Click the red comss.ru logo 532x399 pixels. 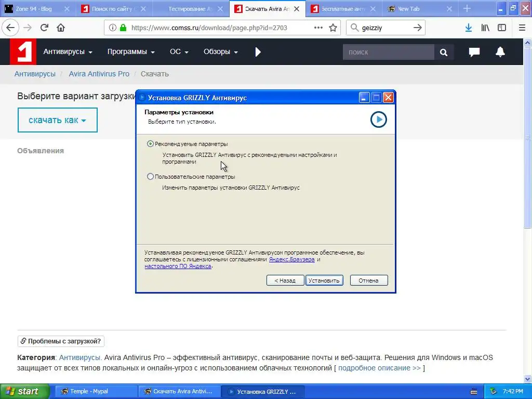23,51
